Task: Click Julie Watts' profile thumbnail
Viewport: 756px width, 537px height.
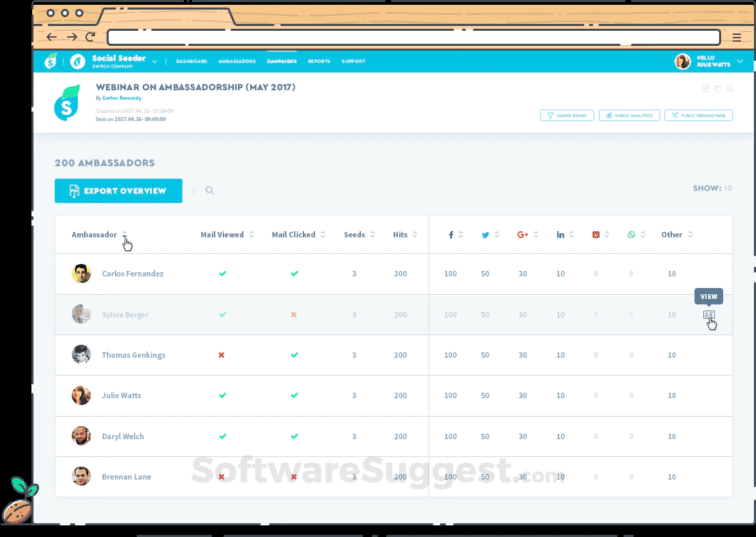Action: tap(81, 395)
